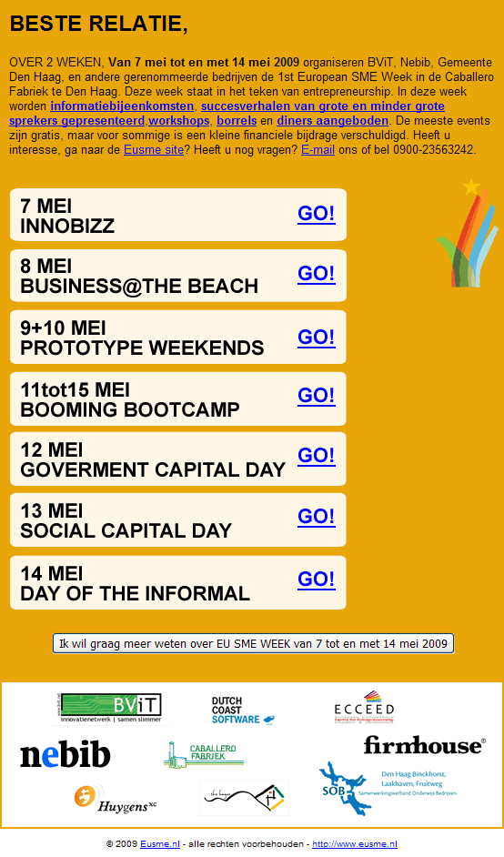Click the E-mail link
The image size is (504, 857).
tap(318, 149)
